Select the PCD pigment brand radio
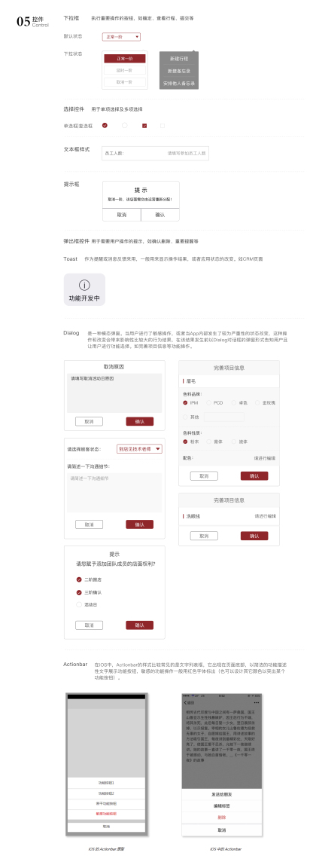This screenshot has width=316, height=868. [209, 402]
